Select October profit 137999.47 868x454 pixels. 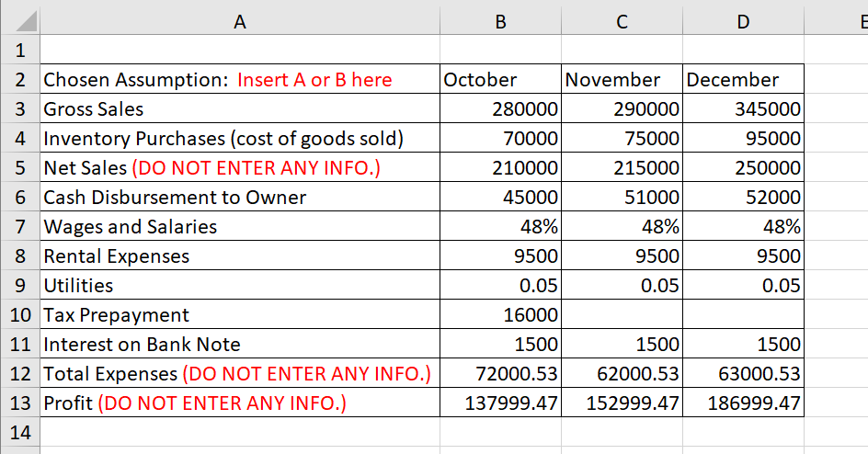[500, 402]
